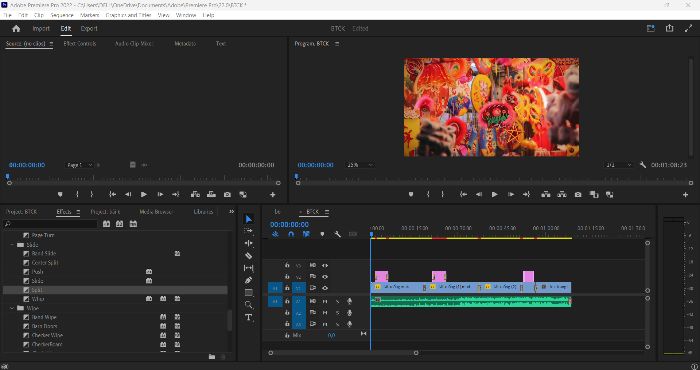Open BTCK sequence timeline panel menu
Viewport: 700px width, 370px height.
pos(327,212)
